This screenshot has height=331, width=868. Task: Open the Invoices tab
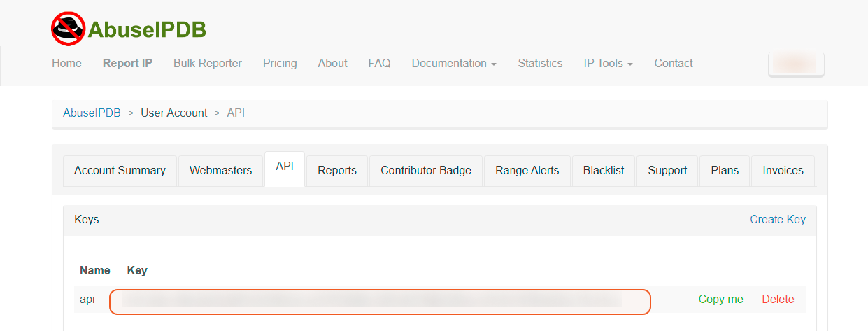pyautogui.click(x=783, y=171)
